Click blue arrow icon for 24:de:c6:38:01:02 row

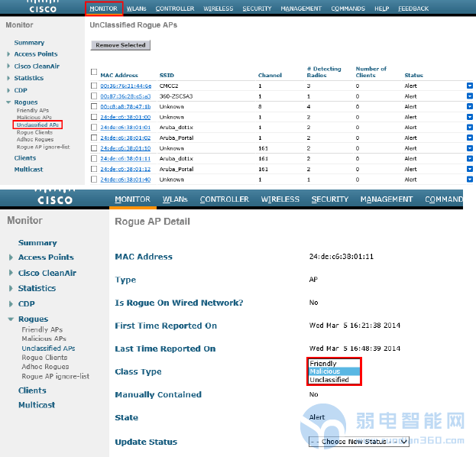(x=470, y=138)
